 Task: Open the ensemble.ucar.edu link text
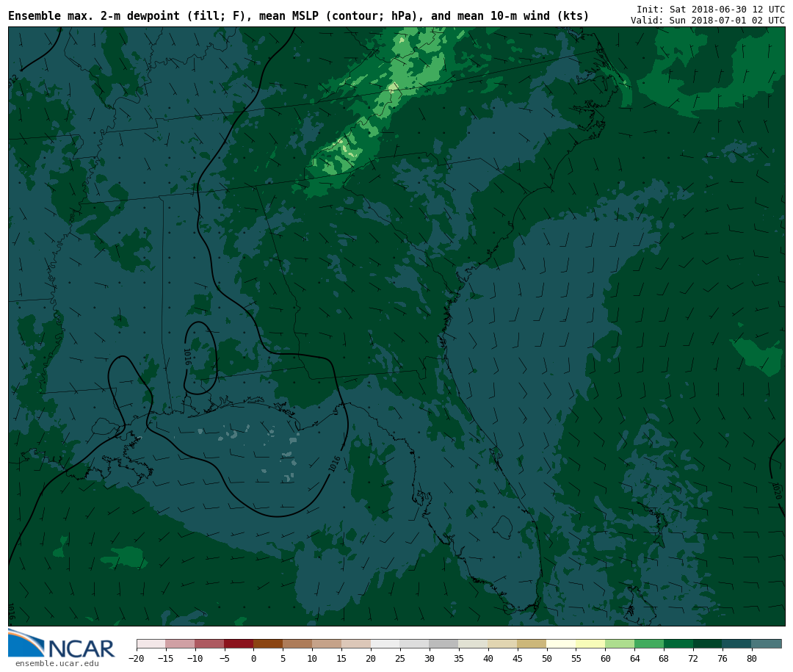57,664
